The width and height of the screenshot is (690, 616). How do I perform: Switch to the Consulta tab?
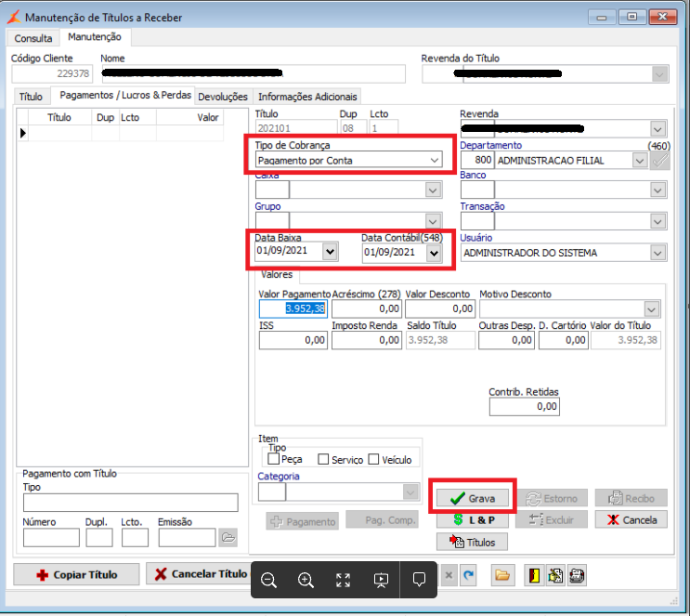33,38
